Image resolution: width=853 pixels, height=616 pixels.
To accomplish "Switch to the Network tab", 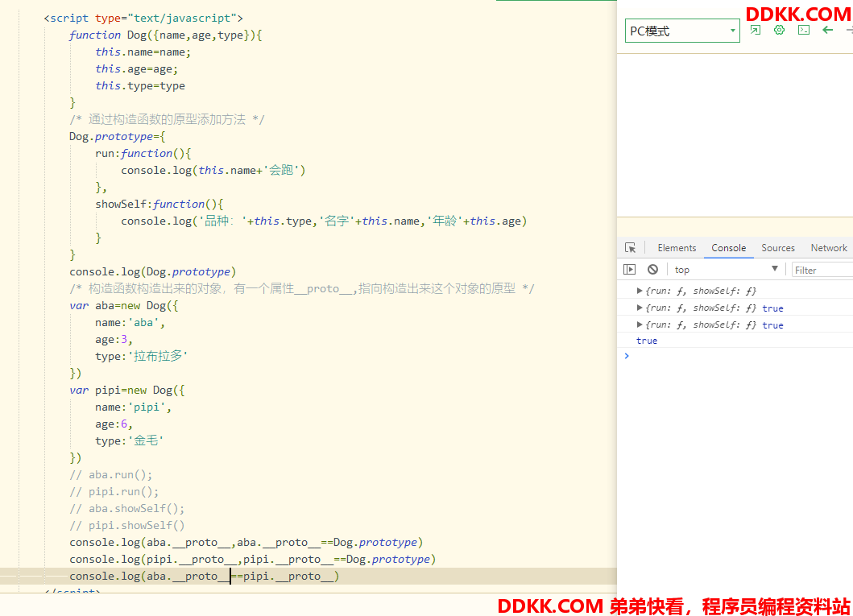I will pyautogui.click(x=829, y=248).
